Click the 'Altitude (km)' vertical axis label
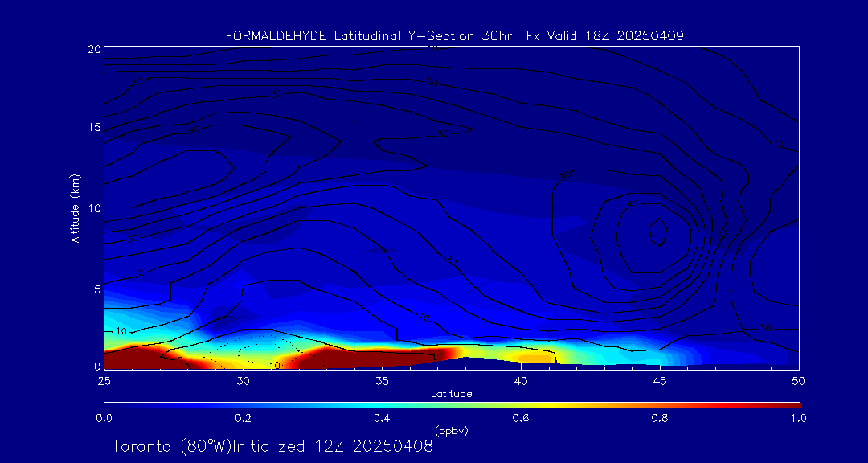This screenshot has height=463, width=868. 75,207
